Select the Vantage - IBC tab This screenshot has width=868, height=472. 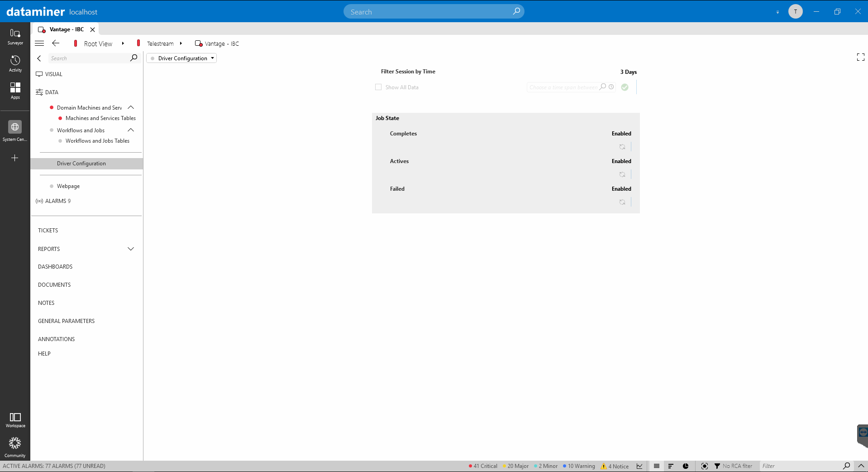[x=67, y=29]
